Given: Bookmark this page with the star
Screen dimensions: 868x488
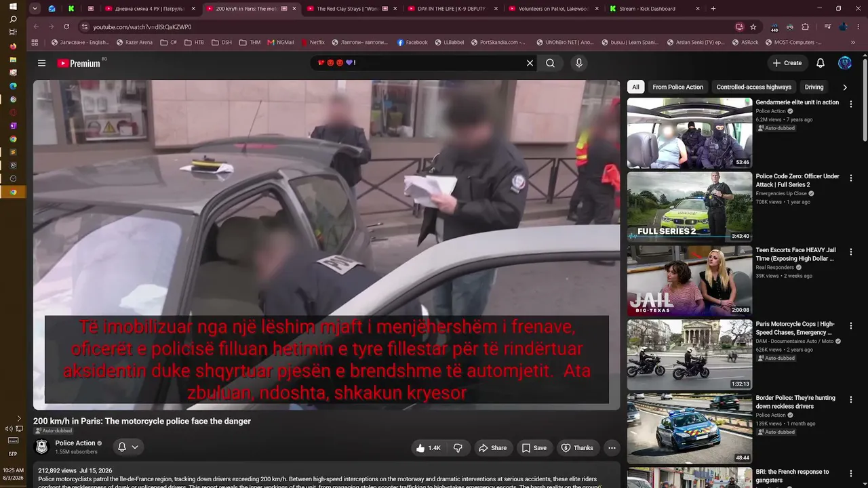Looking at the screenshot, I should [x=753, y=26].
